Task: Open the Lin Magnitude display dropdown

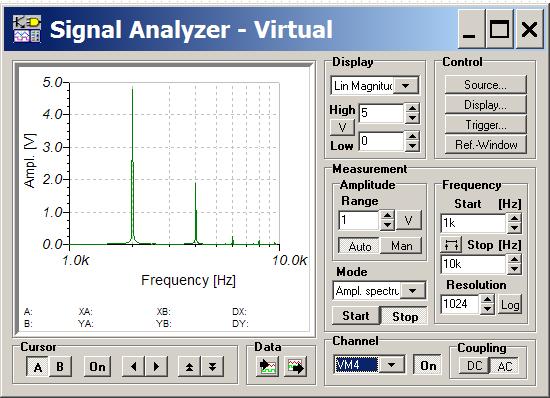Action: click(406, 86)
